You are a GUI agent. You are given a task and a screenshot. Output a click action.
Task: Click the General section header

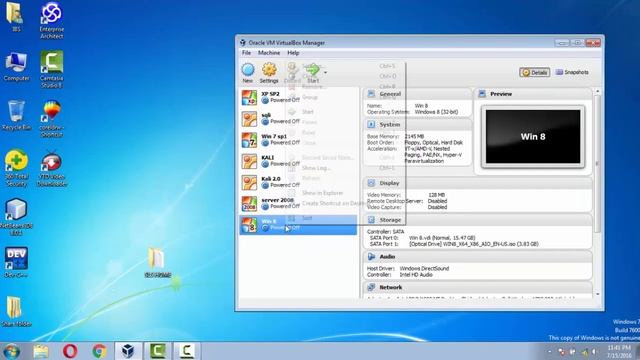pos(417,94)
